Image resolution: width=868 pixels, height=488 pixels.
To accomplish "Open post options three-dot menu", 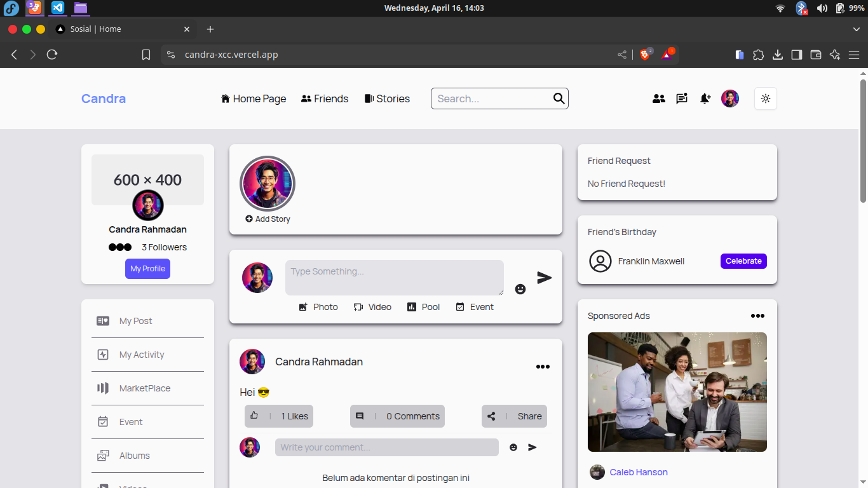I will [543, 367].
